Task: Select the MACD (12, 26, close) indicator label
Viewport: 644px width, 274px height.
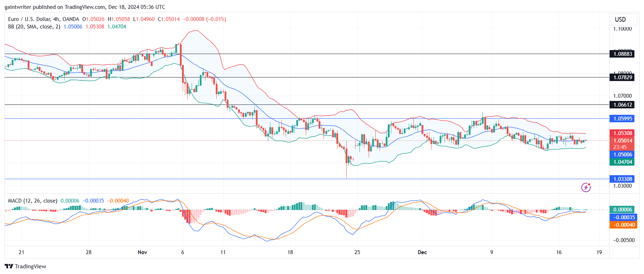Action: (x=33, y=201)
